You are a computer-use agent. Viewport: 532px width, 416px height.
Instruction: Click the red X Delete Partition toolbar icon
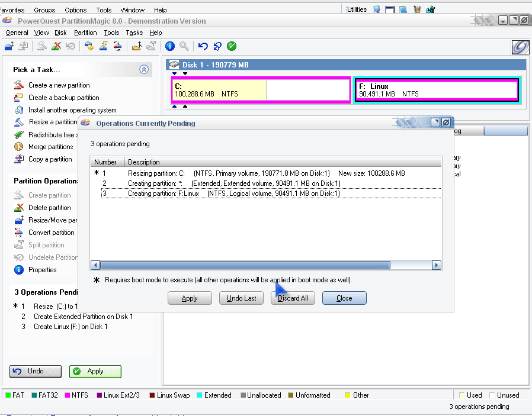coord(56,46)
